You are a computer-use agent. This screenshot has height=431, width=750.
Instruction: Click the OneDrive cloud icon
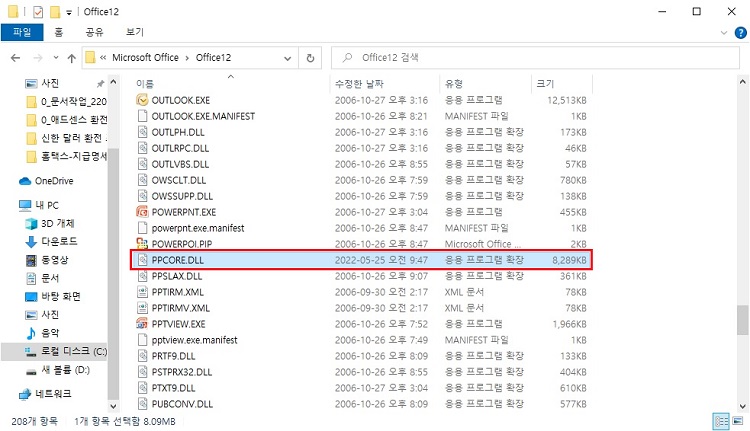click(25, 181)
